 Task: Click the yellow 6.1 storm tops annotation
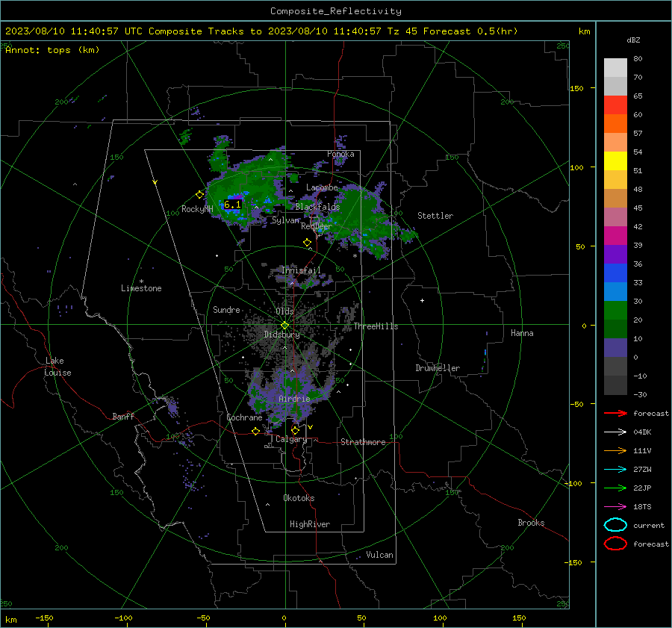click(233, 205)
